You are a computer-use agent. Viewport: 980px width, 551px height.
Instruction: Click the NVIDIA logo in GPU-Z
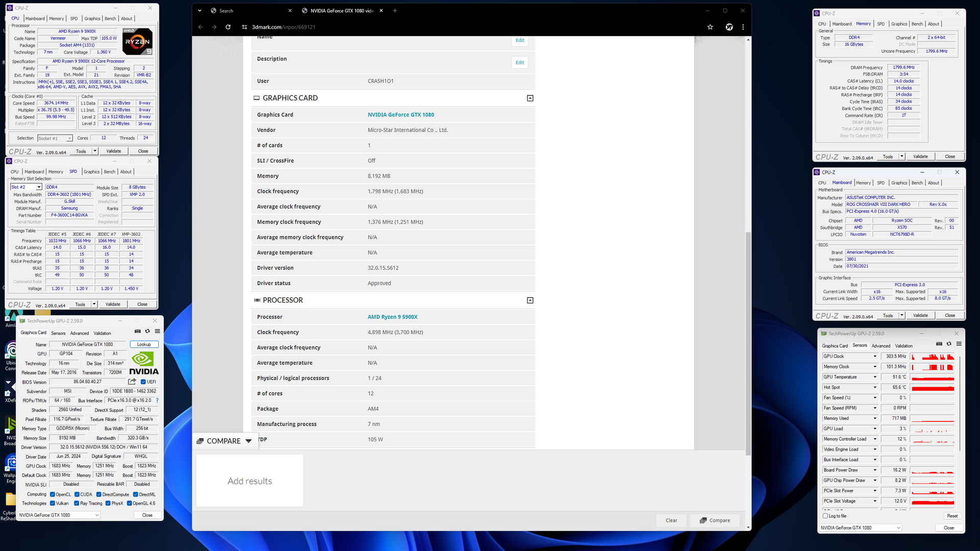coord(143,363)
